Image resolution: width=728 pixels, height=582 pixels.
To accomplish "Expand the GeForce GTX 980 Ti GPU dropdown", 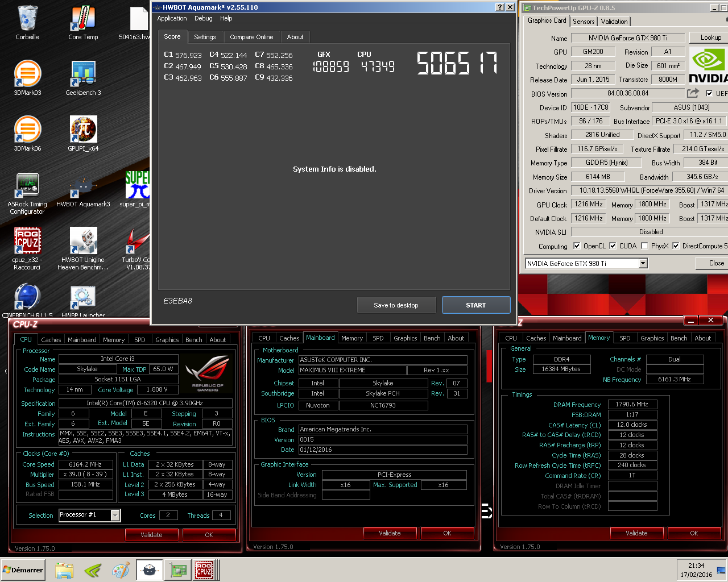I will tap(643, 264).
